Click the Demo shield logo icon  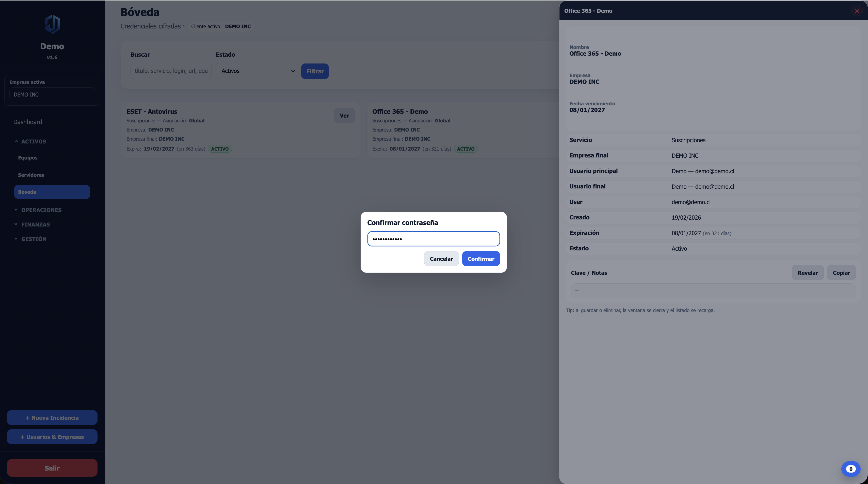point(52,24)
